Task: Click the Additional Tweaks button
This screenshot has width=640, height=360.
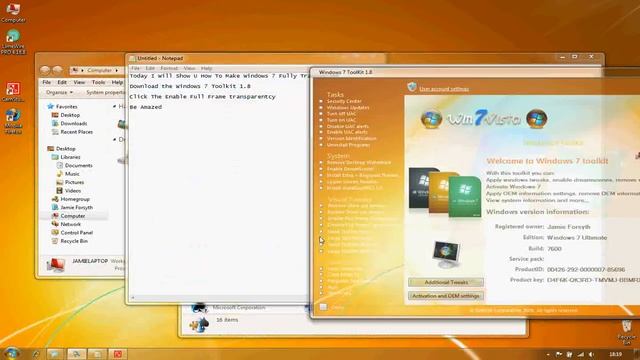Action: (x=446, y=282)
